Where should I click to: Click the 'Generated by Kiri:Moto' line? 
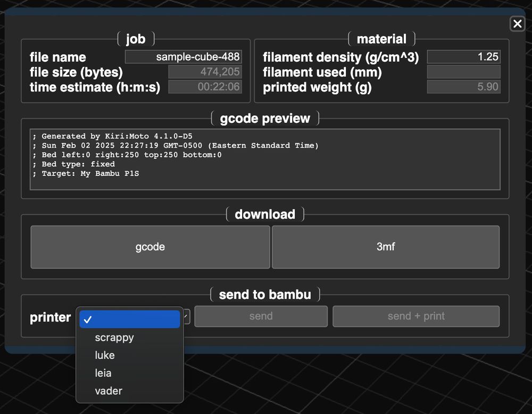tap(113, 136)
